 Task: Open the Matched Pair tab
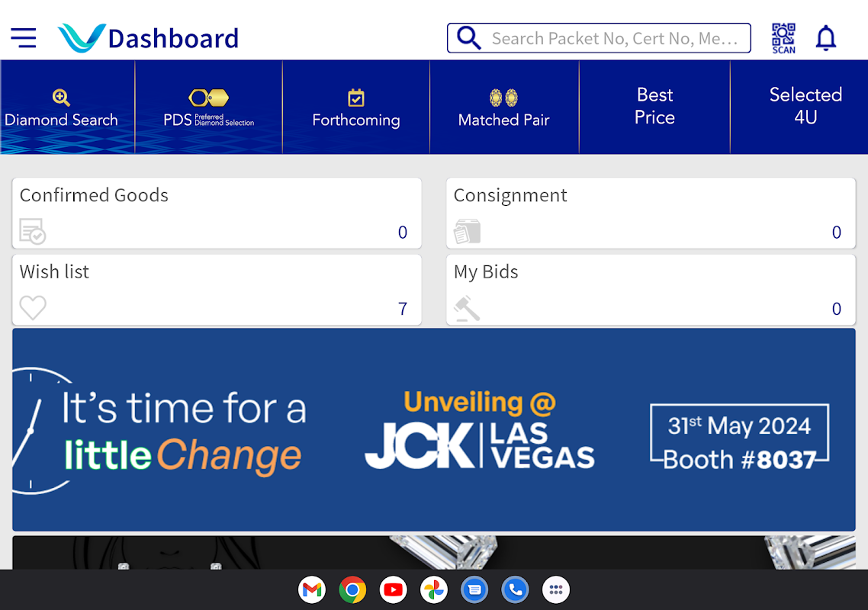pos(503,108)
